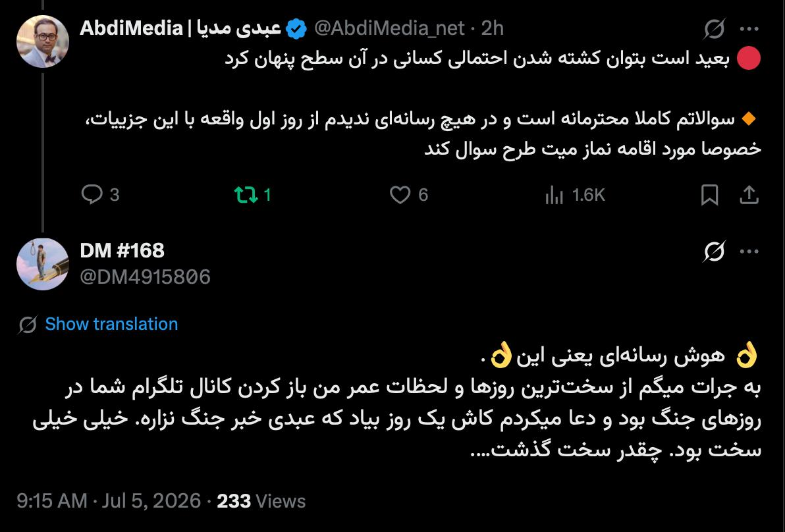Viewport: 785px width, 532px height.
Task: Like AbdiMedia's post with 6 hearts
Action: click(x=400, y=195)
